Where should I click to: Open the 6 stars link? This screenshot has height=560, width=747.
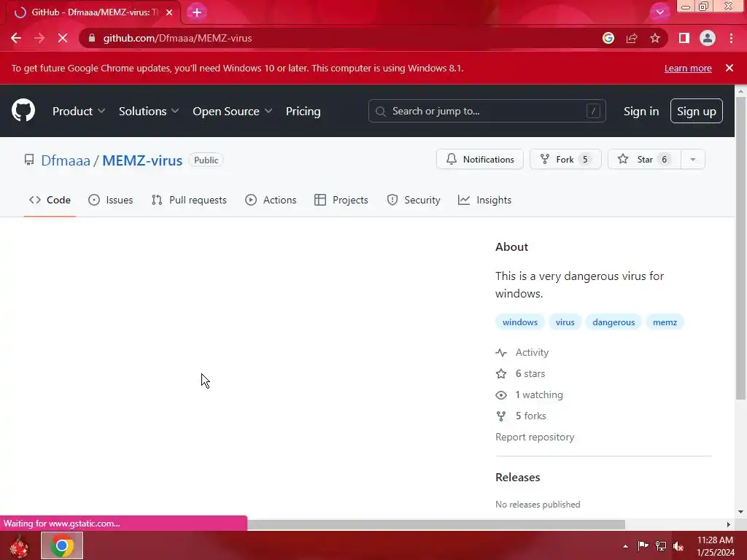520,374
